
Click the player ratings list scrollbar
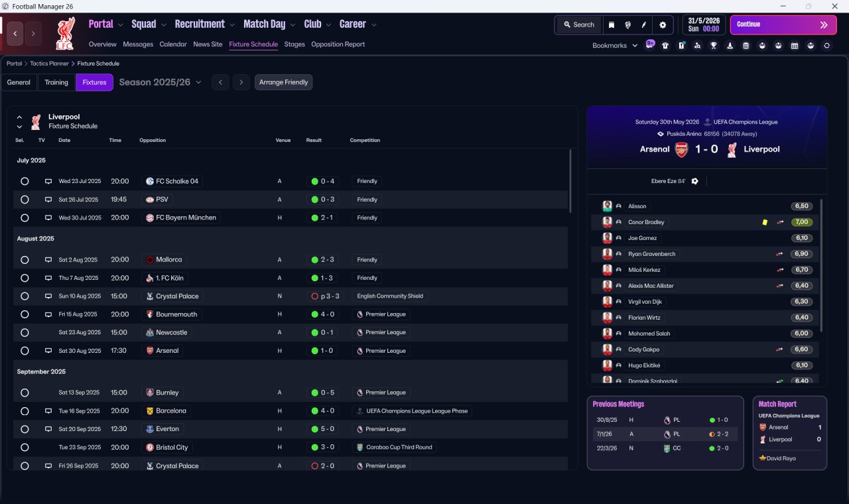click(x=821, y=265)
